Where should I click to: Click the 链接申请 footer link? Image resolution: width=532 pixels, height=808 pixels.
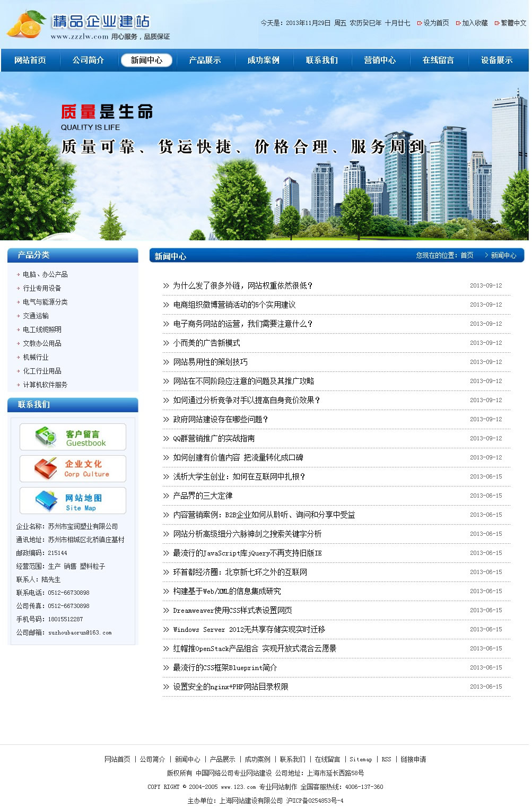413,760
